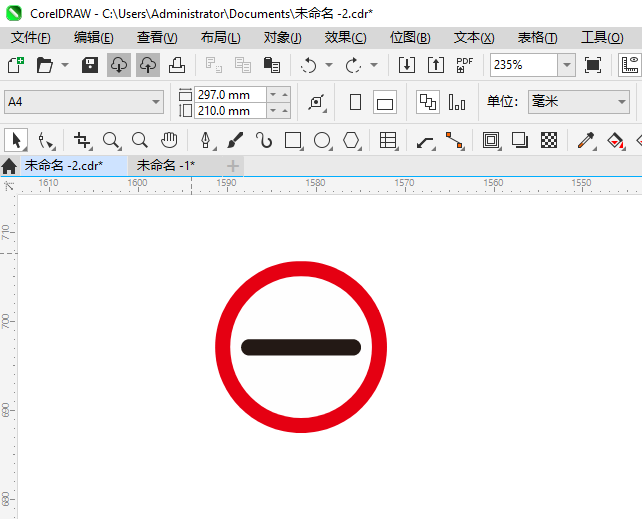Click the plus button to add document
The height and width of the screenshot is (519, 642).
(233, 166)
